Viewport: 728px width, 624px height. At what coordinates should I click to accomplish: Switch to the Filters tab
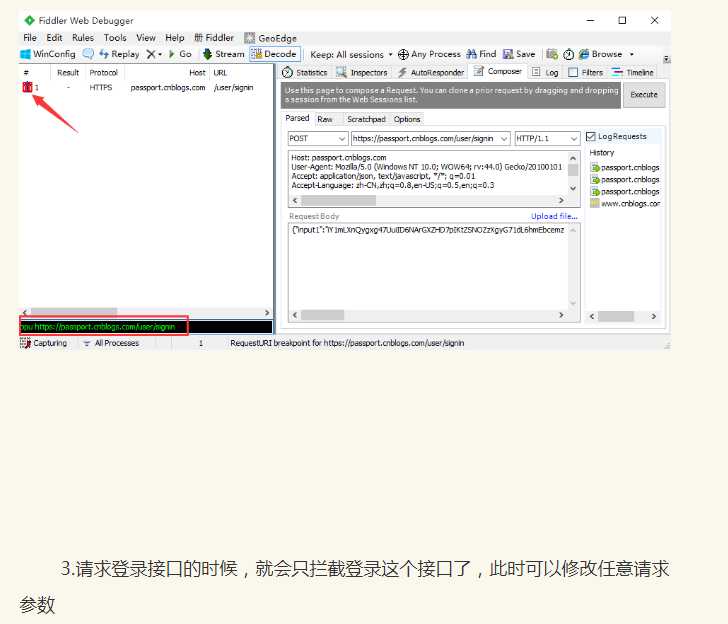tap(585, 72)
